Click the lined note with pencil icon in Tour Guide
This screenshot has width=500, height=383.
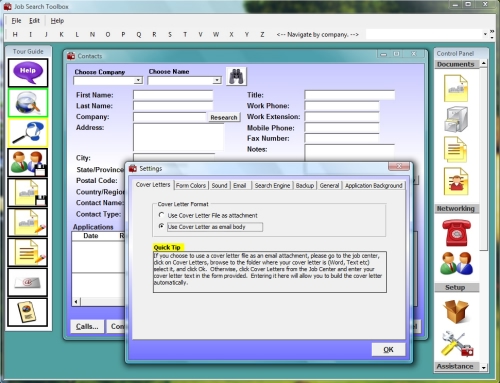[x=28, y=252]
